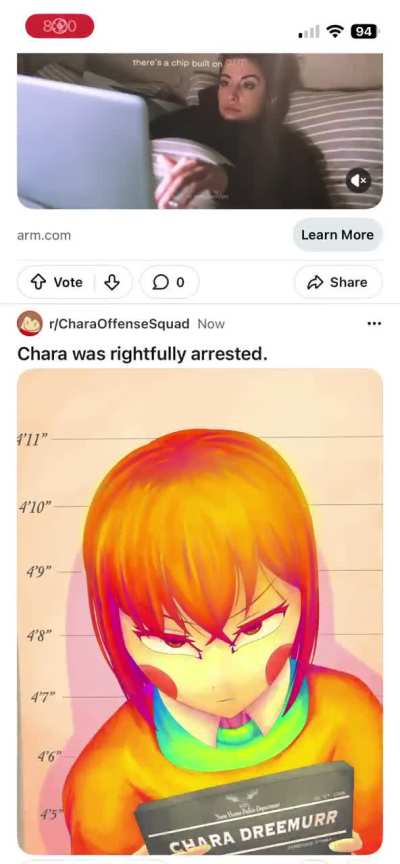Image resolution: width=400 pixels, height=864 pixels.
Task: Open the arm.com link
Action: [44, 235]
